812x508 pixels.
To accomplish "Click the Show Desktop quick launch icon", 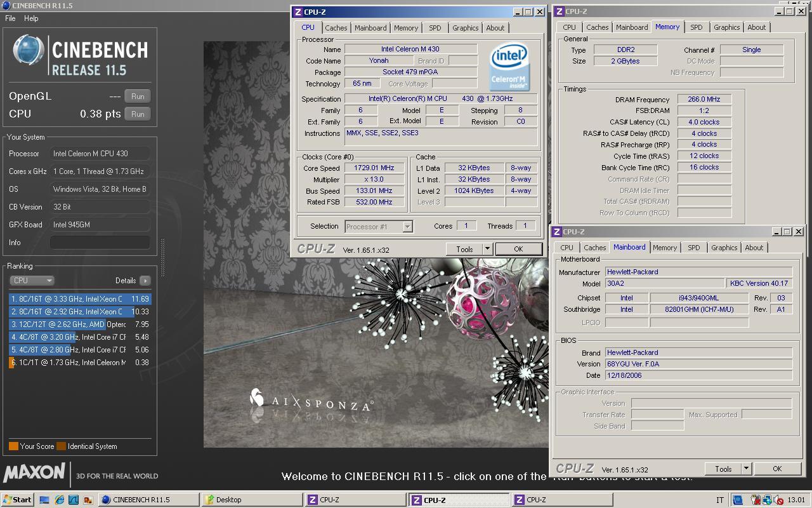I will click(45, 500).
